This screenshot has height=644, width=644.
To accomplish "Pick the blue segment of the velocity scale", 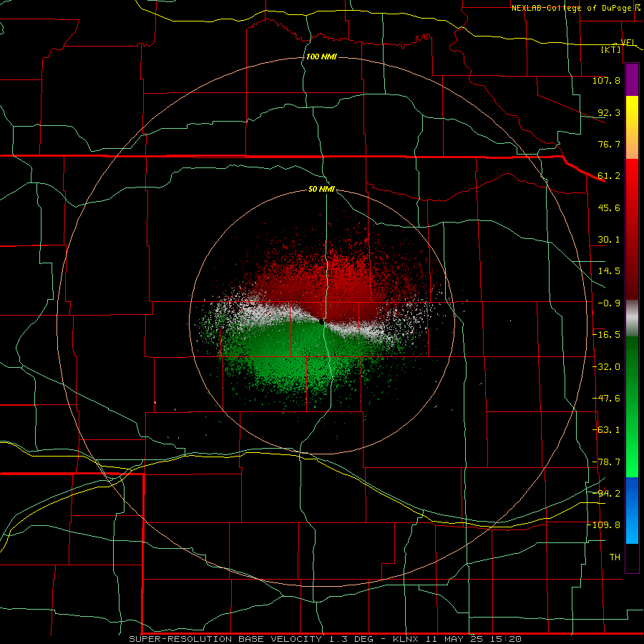I will [632, 510].
